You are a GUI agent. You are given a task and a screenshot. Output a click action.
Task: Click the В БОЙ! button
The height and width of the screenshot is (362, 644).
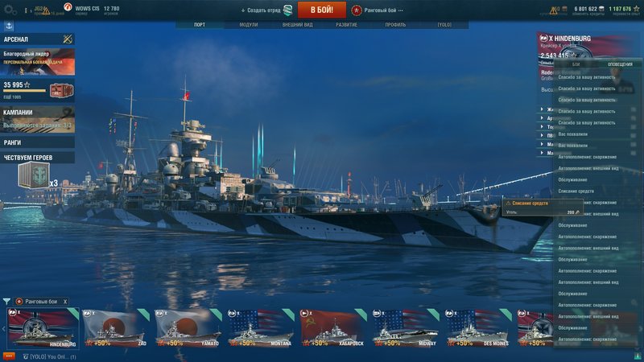tap(321, 10)
